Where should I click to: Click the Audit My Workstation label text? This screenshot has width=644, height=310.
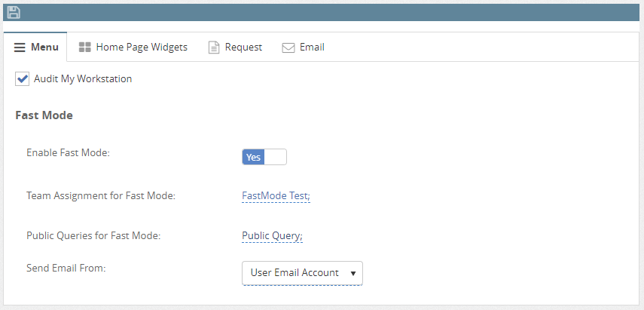coord(83,78)
